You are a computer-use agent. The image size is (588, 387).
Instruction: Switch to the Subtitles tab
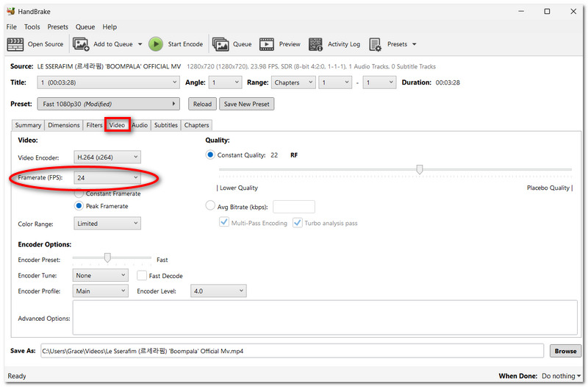(166, 125)
